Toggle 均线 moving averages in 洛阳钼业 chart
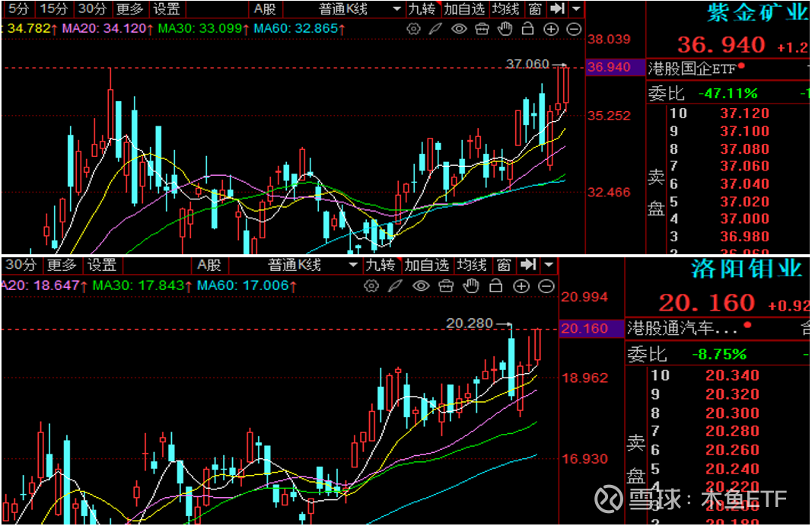Image resolution: width=812 pixels, height=526 pixels. click(471, 266)
